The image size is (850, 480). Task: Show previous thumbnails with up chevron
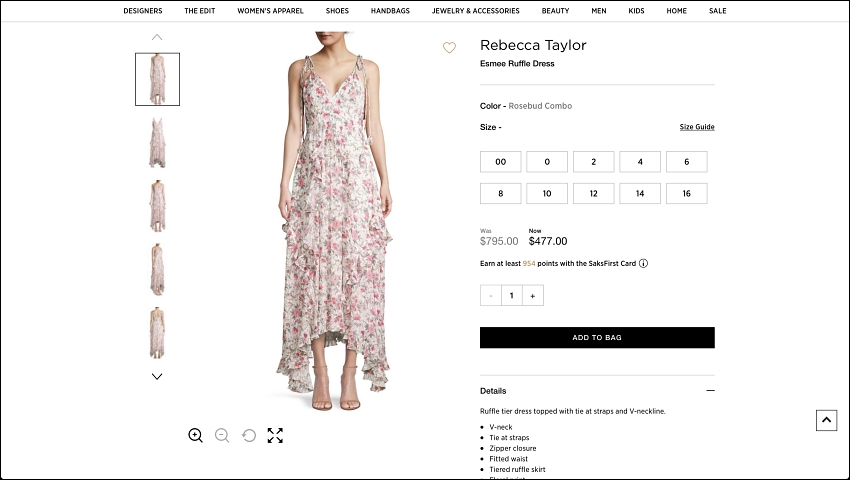157,37
